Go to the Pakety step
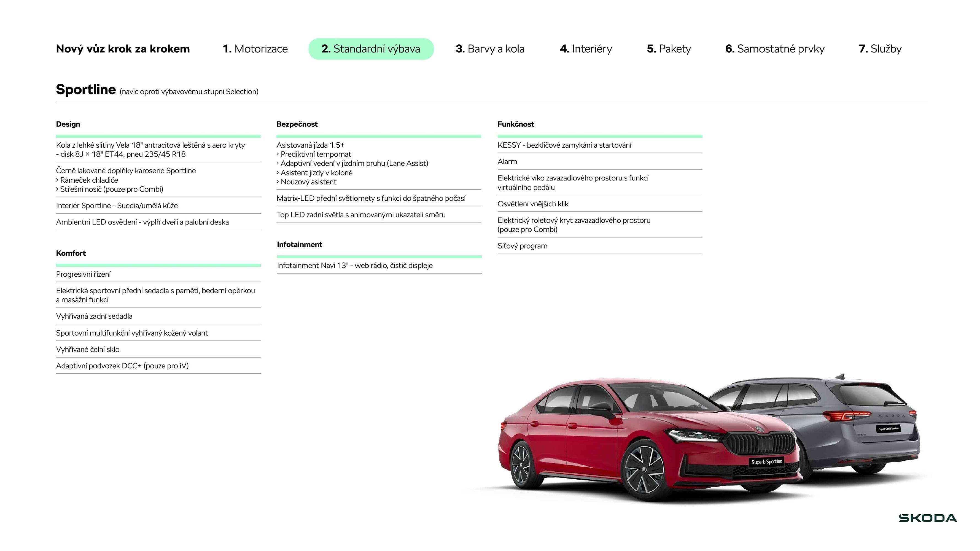The height and width of the screenshot is (551, 980). 668,49
